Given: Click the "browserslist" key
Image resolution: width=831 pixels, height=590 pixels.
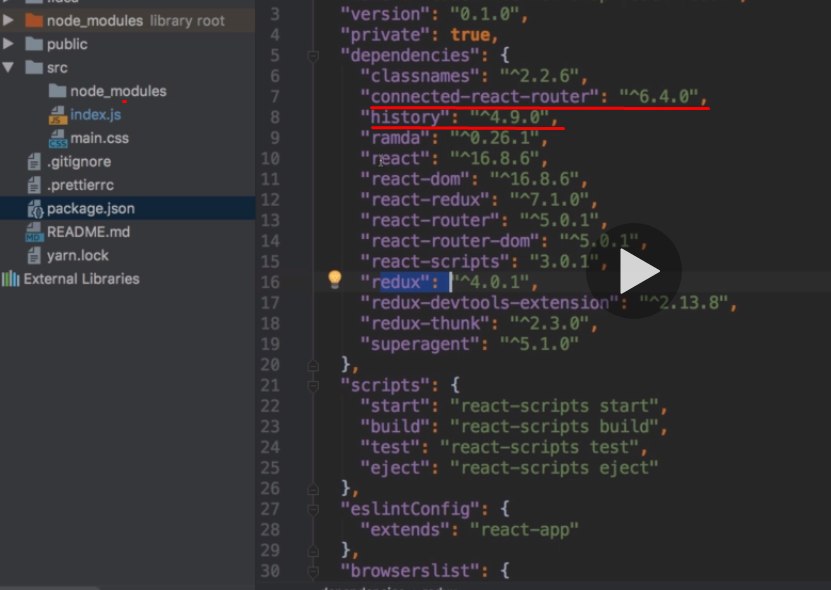Looking at the screenshot, I should 410,571.
